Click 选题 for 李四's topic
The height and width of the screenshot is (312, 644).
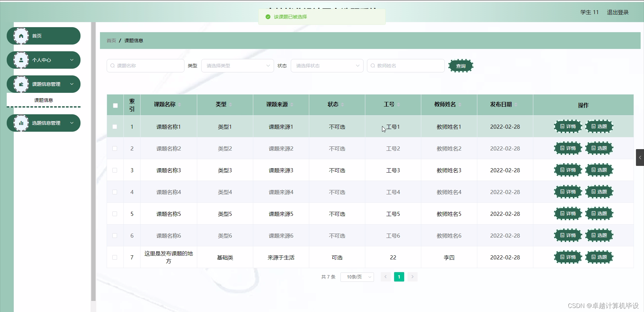coord(599,257)
